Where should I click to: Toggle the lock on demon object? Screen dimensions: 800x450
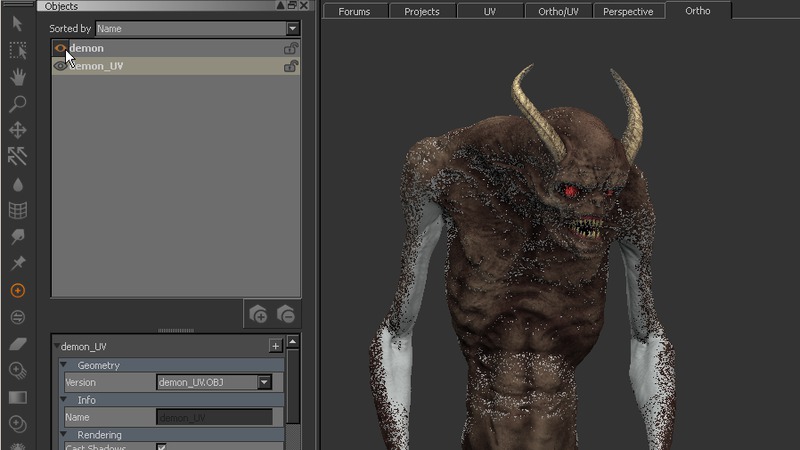tap(290, 48)
